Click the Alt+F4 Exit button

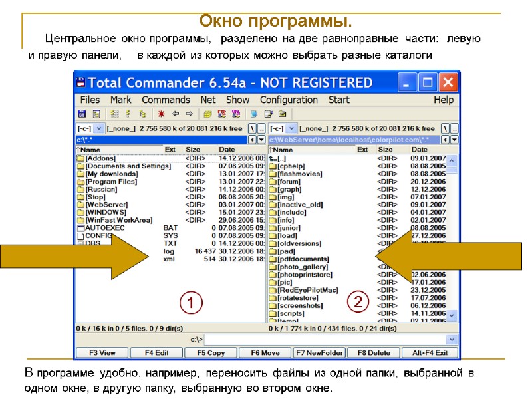(x=430, y=353)
